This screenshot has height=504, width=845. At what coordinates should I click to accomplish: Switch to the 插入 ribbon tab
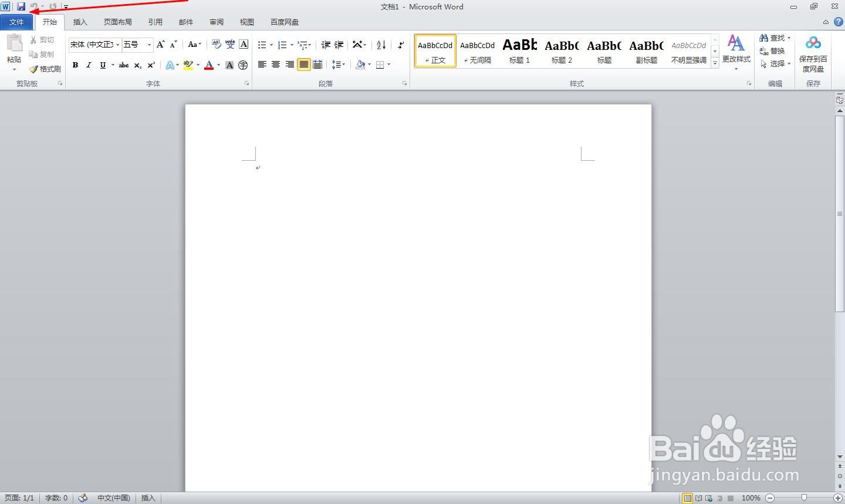tap(80, 22)
